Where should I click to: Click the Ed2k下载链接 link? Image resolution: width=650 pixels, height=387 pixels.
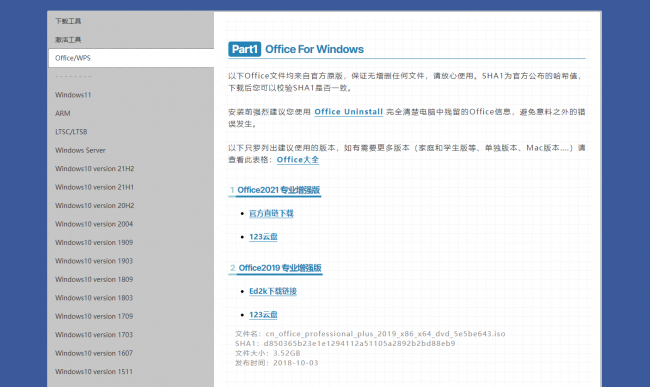pyautogui.click(x=273, y=291)
